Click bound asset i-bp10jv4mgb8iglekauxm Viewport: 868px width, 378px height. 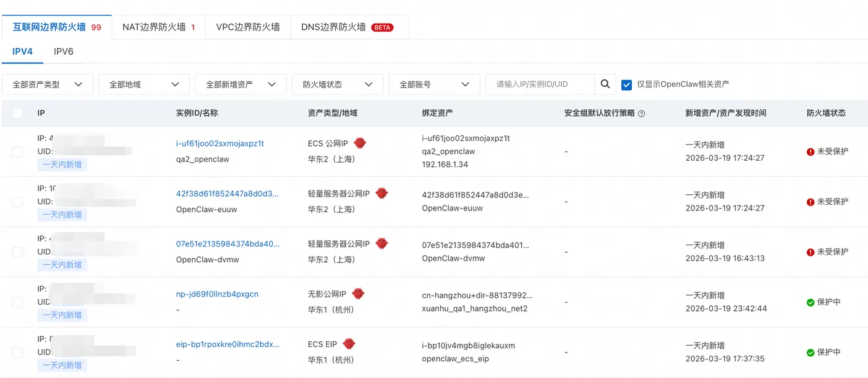469,345
